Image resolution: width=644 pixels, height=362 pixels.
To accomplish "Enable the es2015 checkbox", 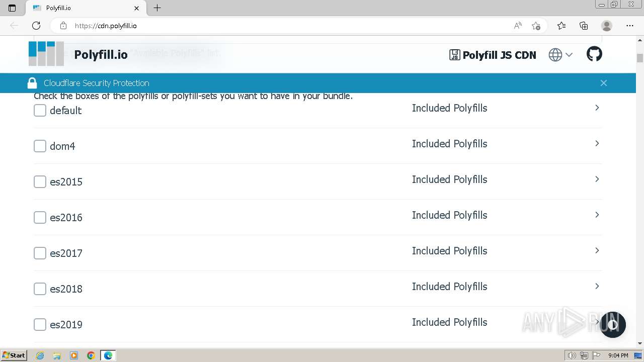I will point(40,182).
